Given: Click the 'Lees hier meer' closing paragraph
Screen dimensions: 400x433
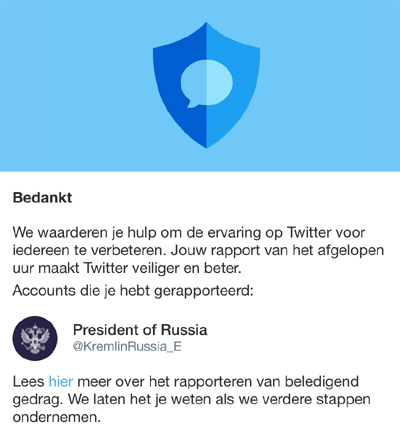Looking at the screenshot, I should 192,399.
